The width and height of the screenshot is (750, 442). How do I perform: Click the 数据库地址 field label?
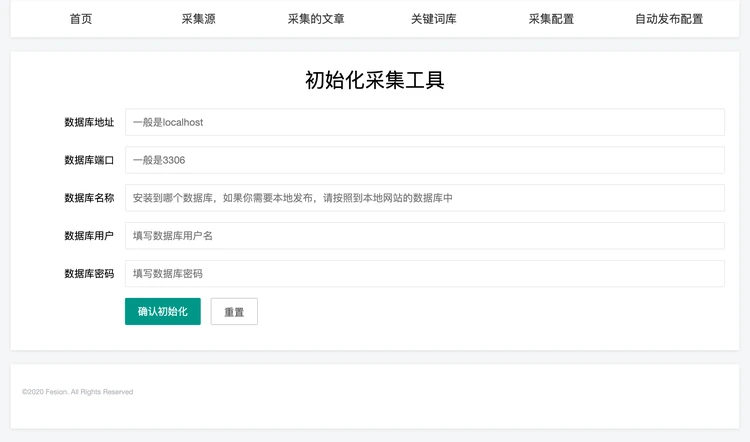[x=89, y=123]
